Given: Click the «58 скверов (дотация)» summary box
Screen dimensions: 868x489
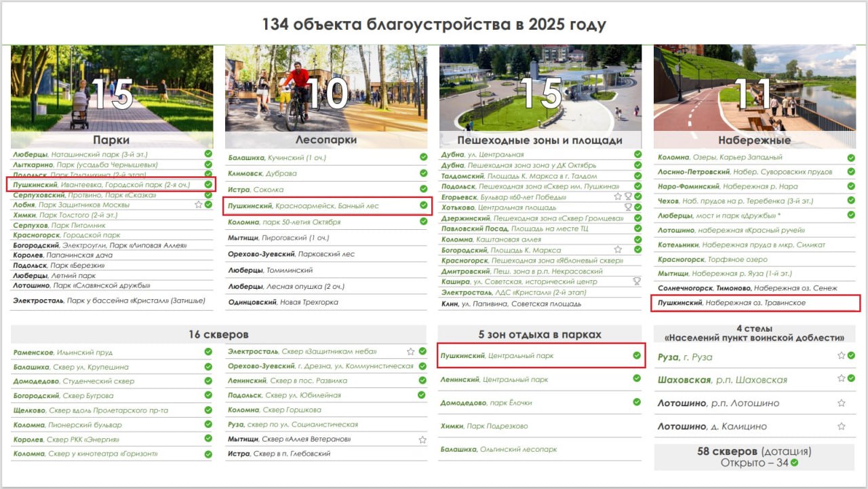Looking at the screenshot, I should point(754,456).
